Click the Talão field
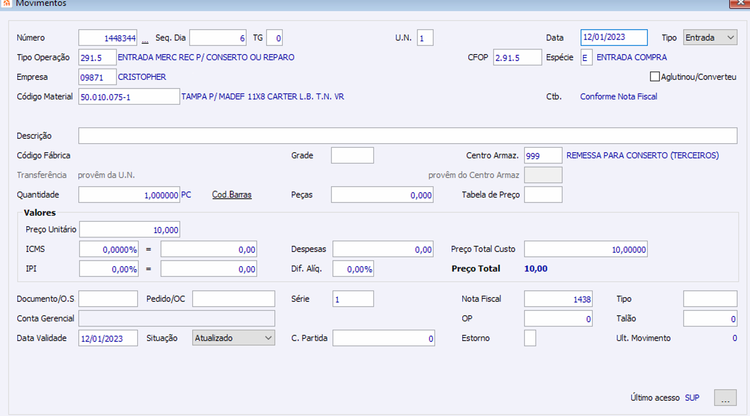The width and height of the screenshot is (750, 416). coord(710,318)
